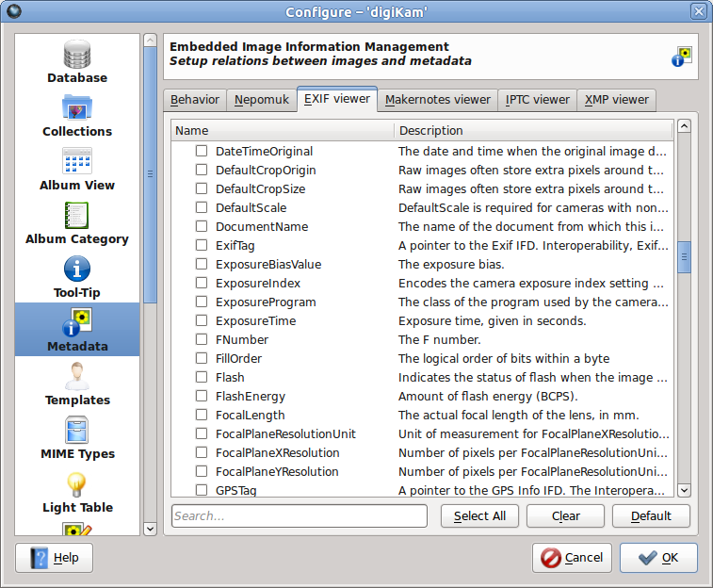Open the Templates person icon
713x588 pixels.
[77, 376]
